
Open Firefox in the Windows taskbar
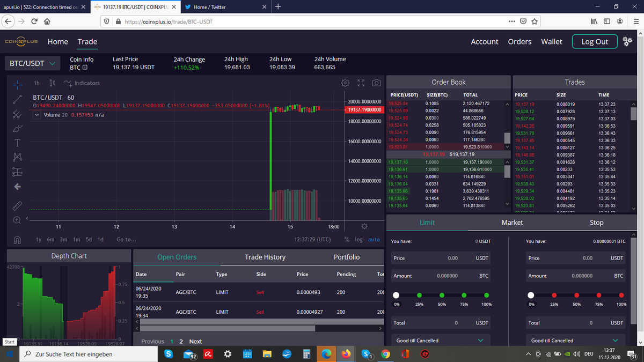tap(346, 354)
